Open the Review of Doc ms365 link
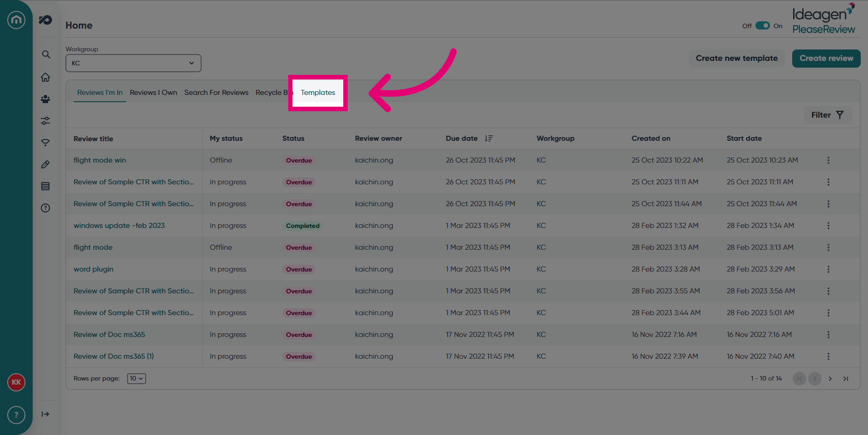This screenshot has width=868, height=435. click(109, 335)
